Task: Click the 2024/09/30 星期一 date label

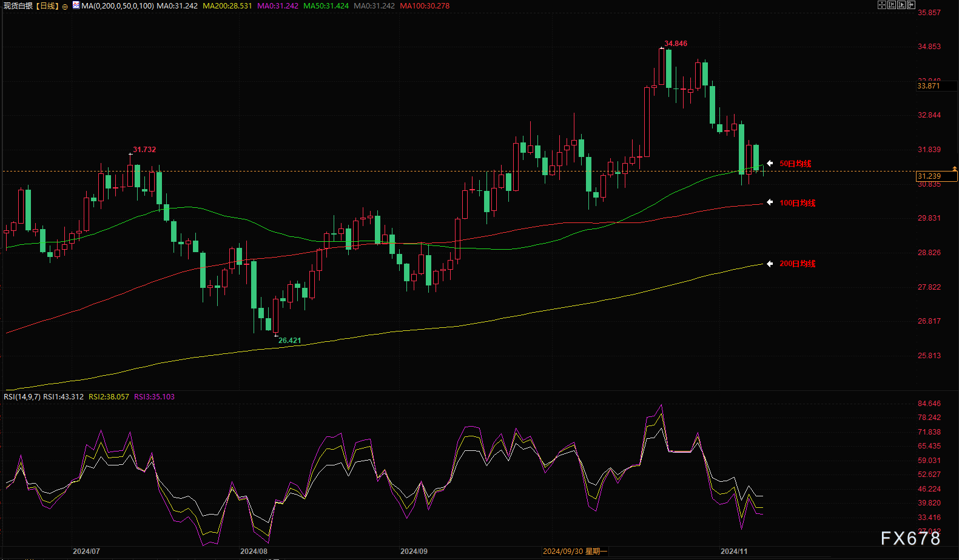Action: 574,552
